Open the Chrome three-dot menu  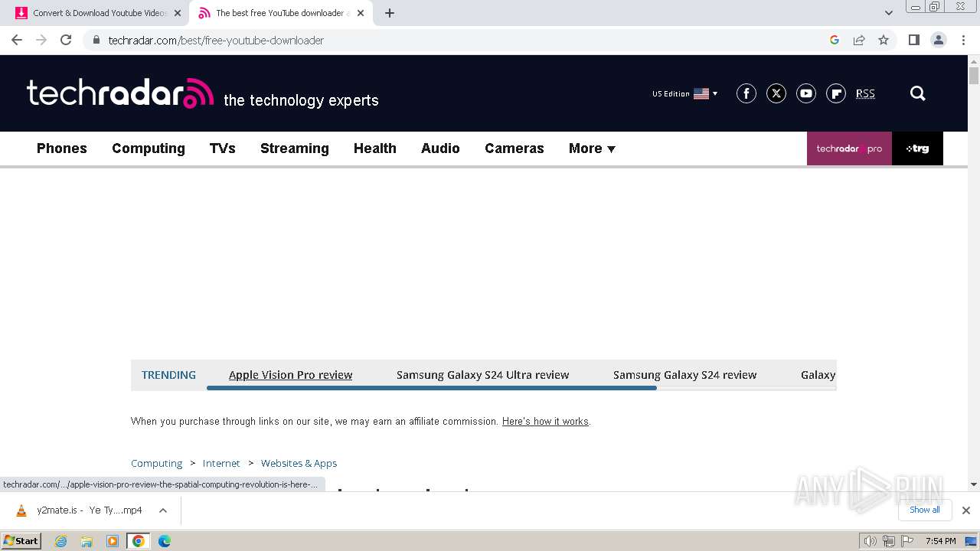tap(963, 40)
